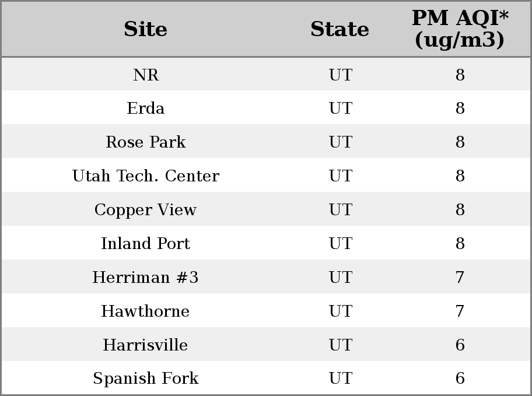Select the Spanish Fork row
This screenshot has height=396, width=532.
click(266, 378)
